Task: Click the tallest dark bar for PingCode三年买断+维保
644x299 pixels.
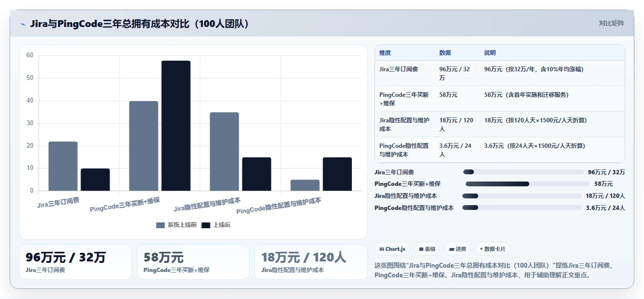Action: point(176,126)
